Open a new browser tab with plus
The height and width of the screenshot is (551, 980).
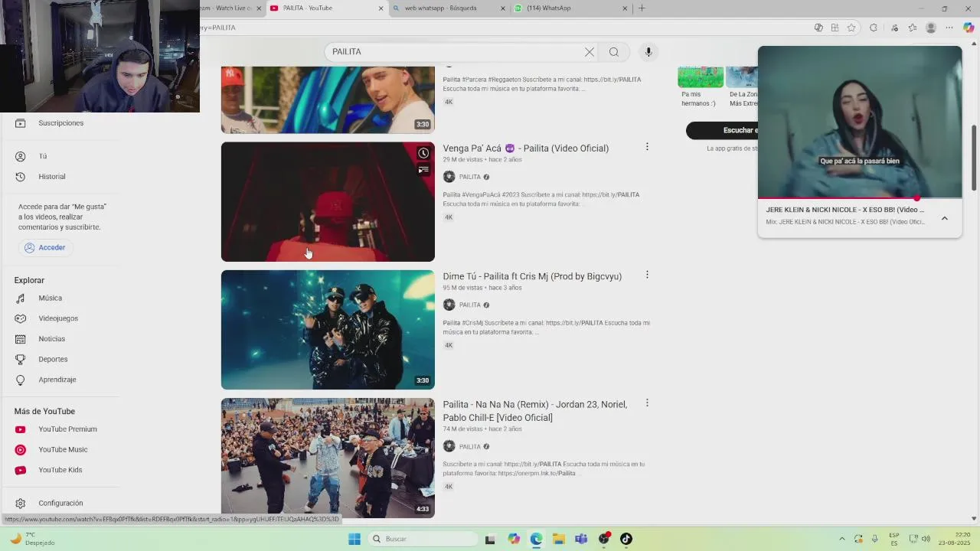642,8
